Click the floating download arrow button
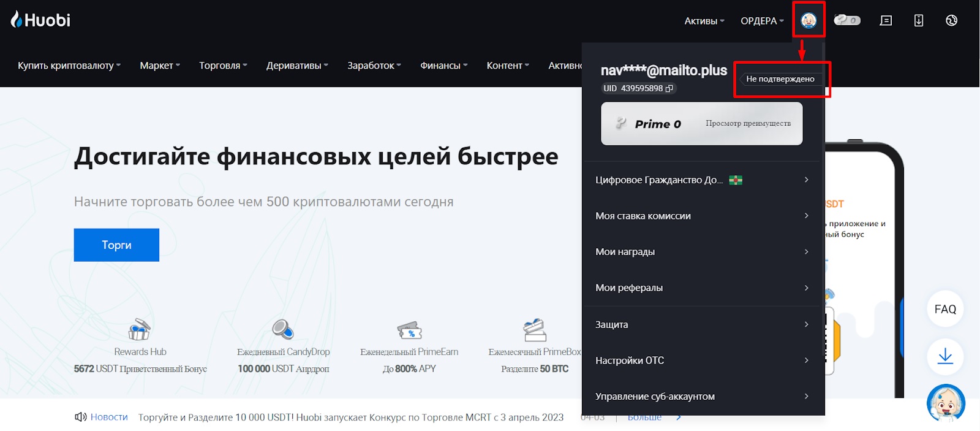Image resolution: width=980 pixels, height=431 pixels. point(945,356)
